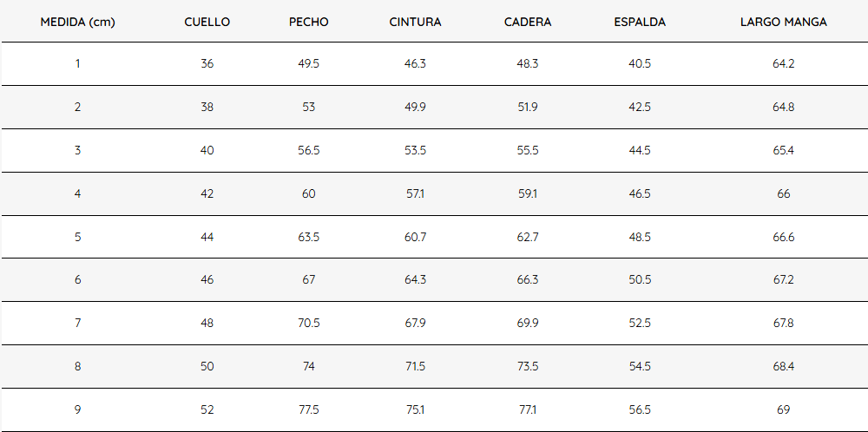Click the CADERA column header
The width and height of the screenshot is (868, 432).
[x=528, y=23]
